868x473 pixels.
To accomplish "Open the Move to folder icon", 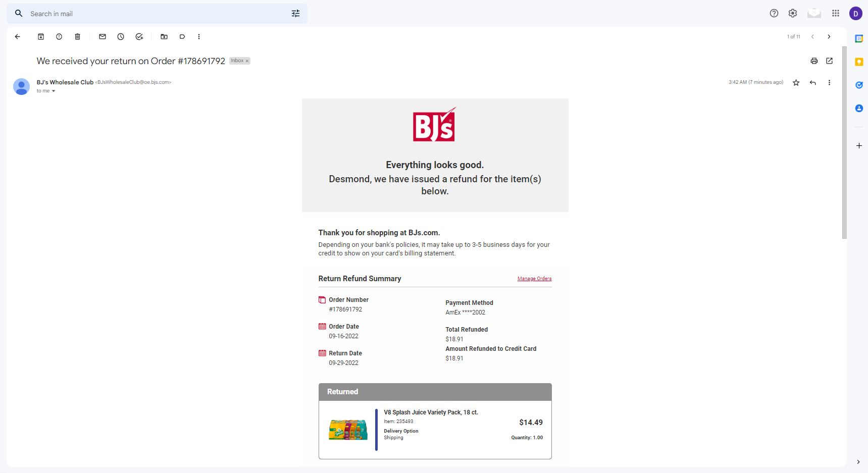I will 164,37.
